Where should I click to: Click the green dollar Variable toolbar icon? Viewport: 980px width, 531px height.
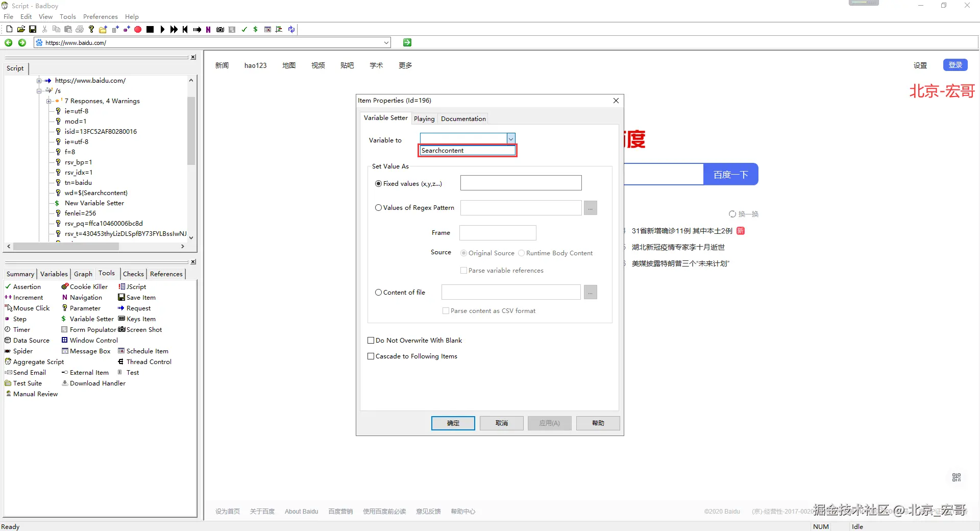[255, 30]
